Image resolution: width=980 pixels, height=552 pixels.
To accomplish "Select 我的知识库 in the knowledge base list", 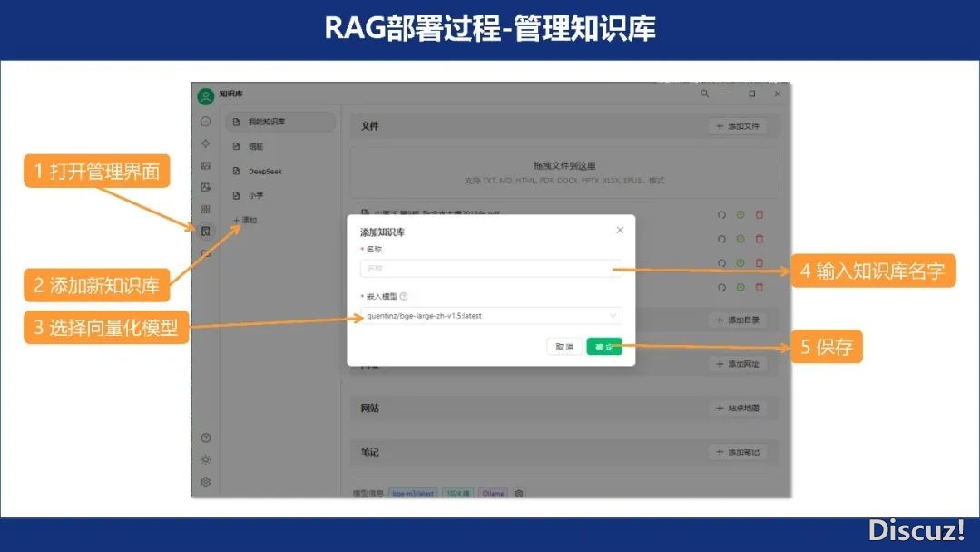I will click(x=280, y=122).
